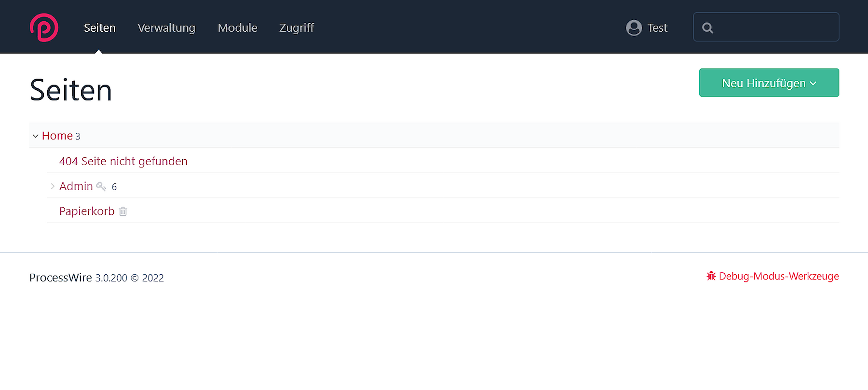Open the Zugriff menu
The height and width of the screenshot is (390, 868).
click(x=297, y=28)
